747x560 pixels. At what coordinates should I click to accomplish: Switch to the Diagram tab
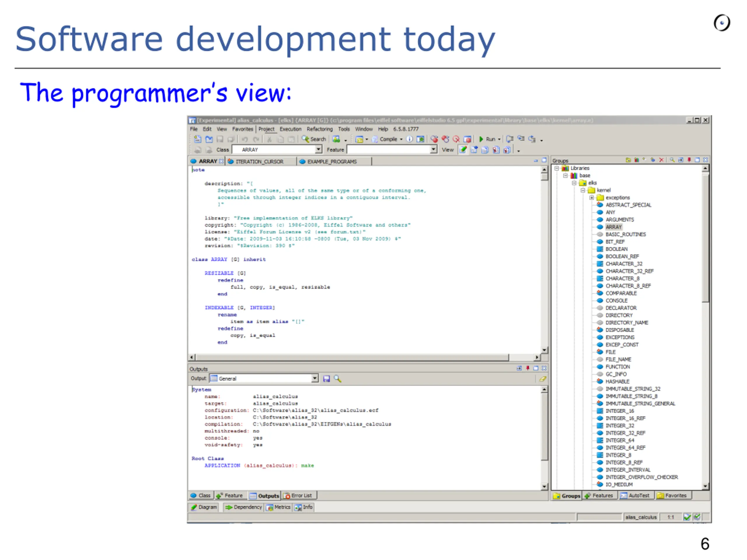(x=204, y=507)
